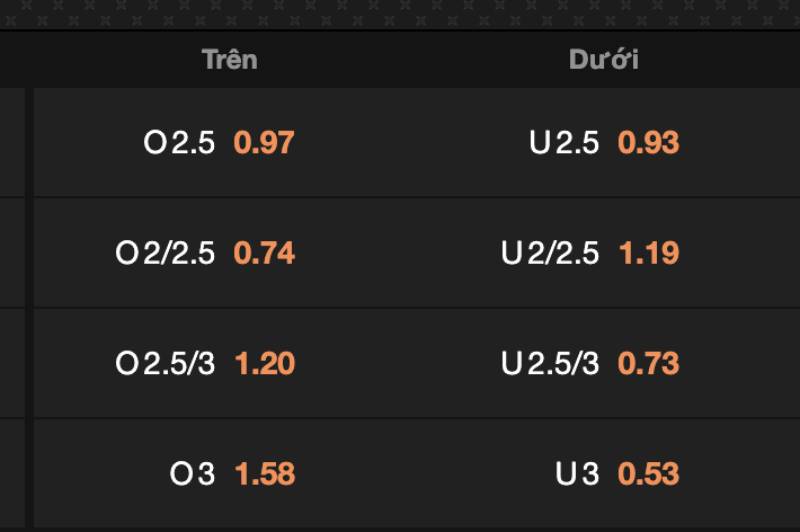Click the Dưới column header
The width and height of the screenshot is (800, 532).
[604, 59]
